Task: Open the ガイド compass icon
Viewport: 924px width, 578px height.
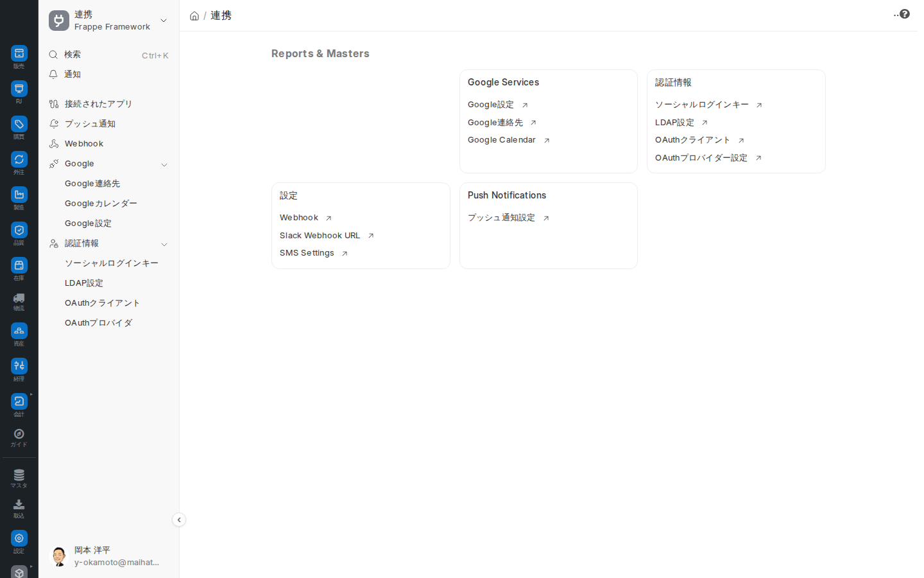Action: click(19, 434)
